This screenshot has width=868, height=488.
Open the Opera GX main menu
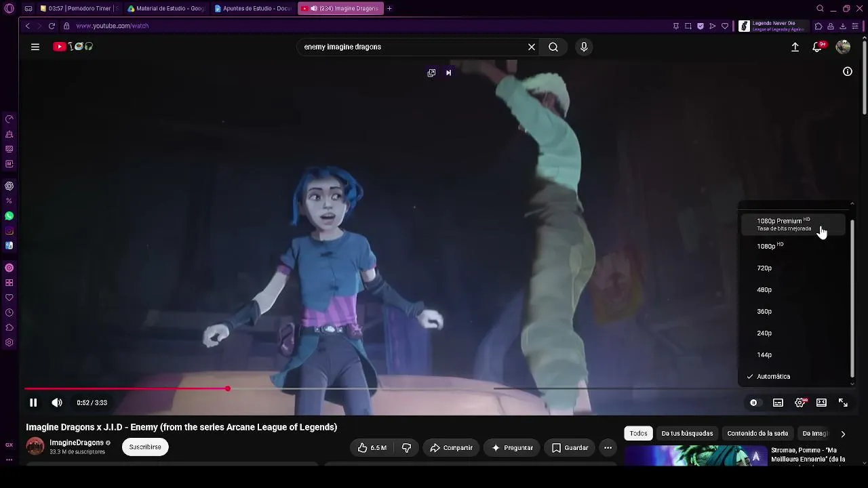9,9
